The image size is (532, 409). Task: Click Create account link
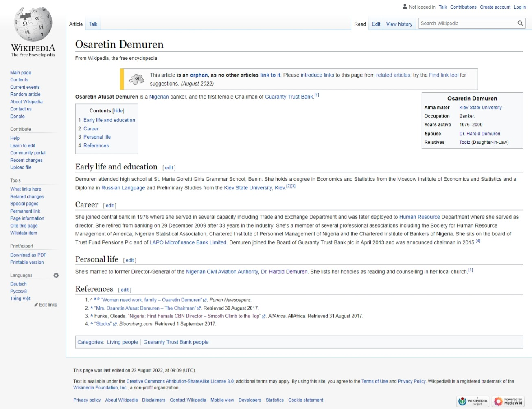pos(495,7)
